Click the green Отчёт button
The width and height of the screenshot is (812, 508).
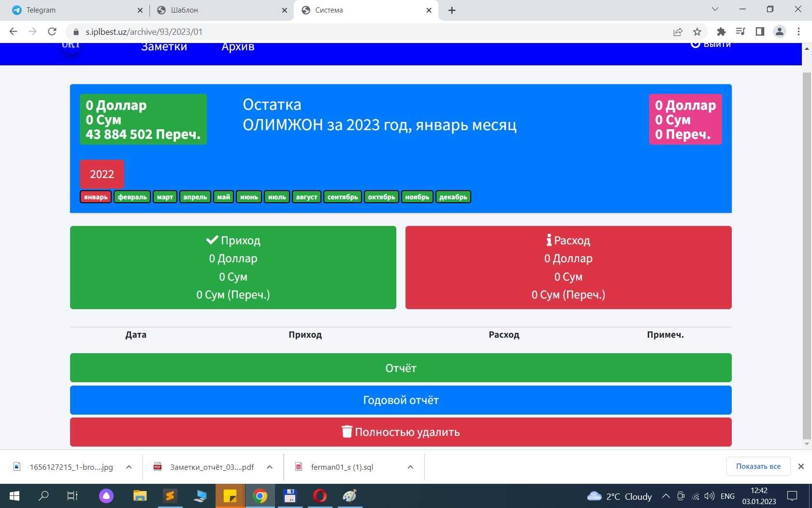coord(401,368)
